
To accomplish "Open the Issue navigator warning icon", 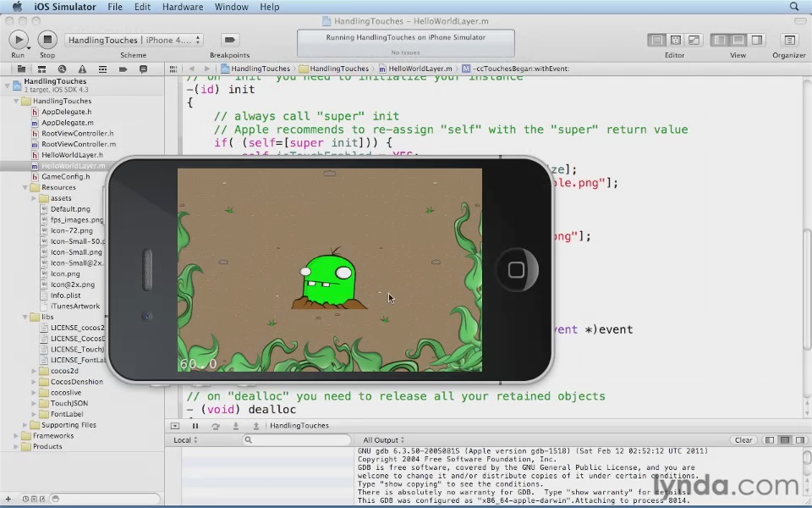I will tap(82, 69).
